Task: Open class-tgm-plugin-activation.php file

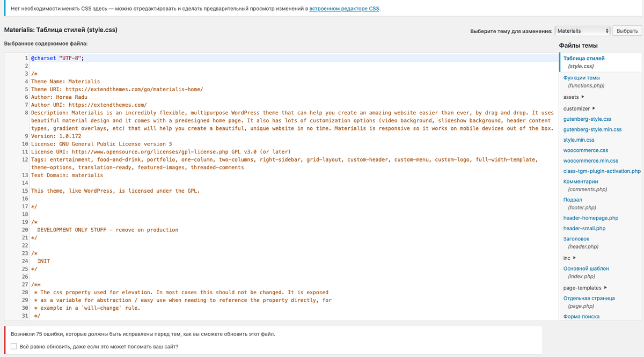Action: coord(602,171)
